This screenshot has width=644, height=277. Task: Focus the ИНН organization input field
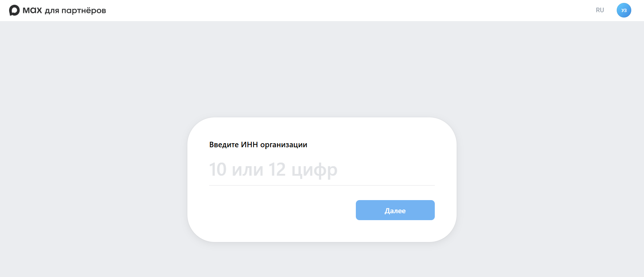(322, 169)
